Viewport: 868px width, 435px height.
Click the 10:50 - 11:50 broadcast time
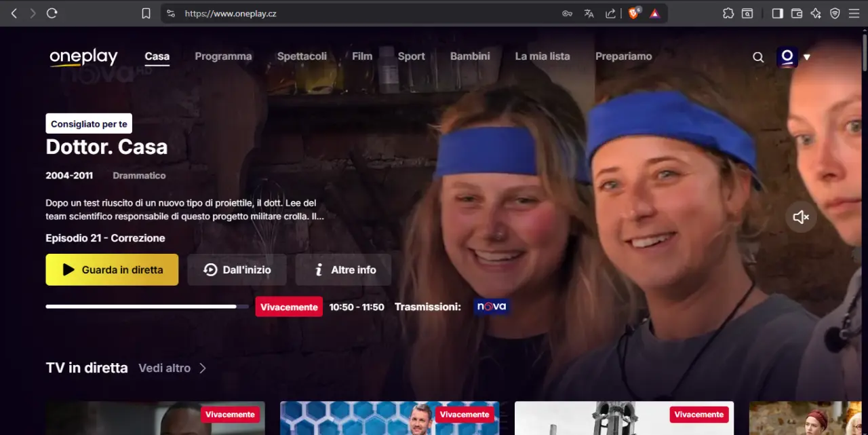pyautogui.click(x=357, y=307)
